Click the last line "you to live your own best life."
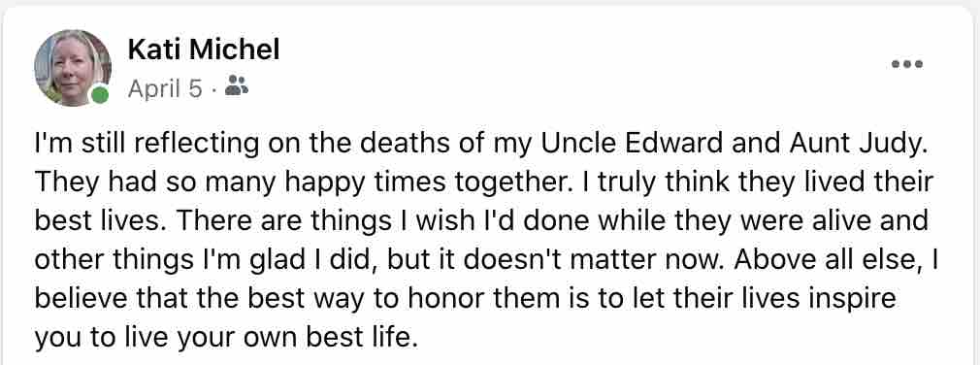 (224, 340)
